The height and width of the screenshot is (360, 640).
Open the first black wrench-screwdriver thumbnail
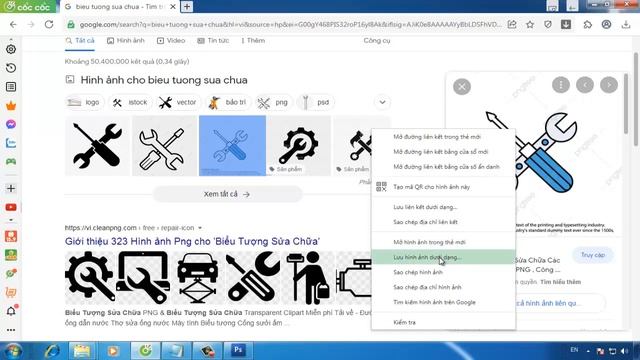[x=97, y=146]
